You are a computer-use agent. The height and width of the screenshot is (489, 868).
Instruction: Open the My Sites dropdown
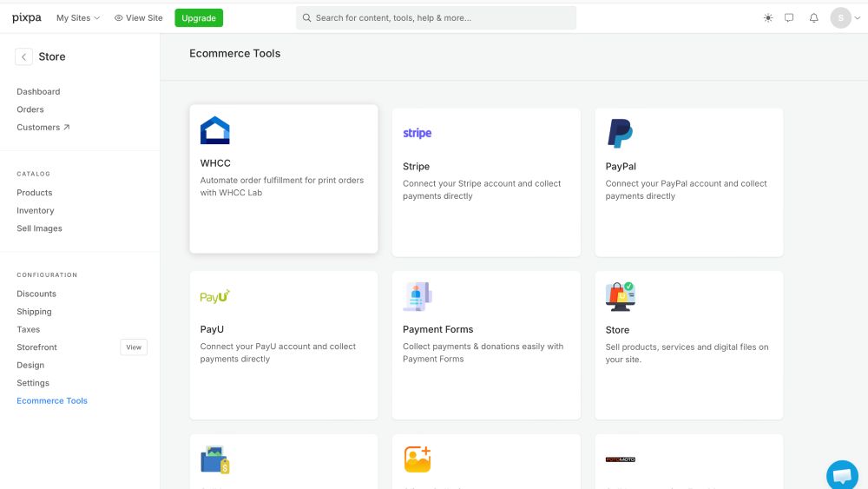click(78, 17)
